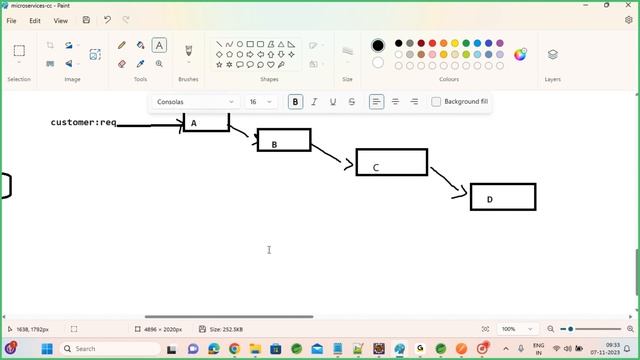The height and width of the screenshot is (360, 640).
Task: Click the Resize and skew icon
Action: click(50, 64)
